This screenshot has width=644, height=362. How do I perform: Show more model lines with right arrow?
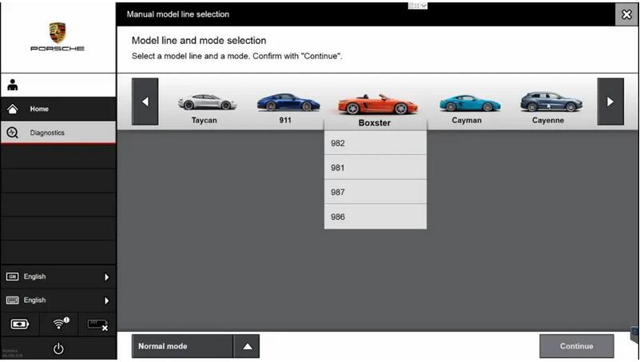pos(610,101)
